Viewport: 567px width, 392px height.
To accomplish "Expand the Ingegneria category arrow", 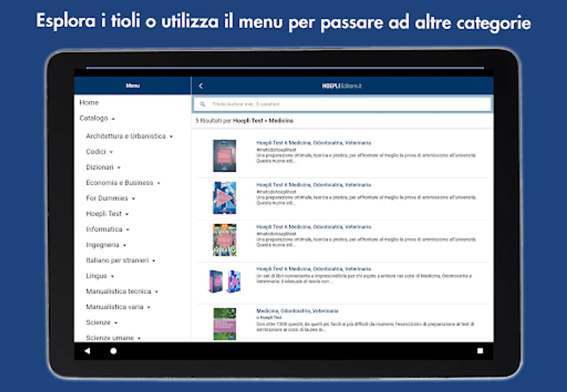I will [x=125, y=245].
